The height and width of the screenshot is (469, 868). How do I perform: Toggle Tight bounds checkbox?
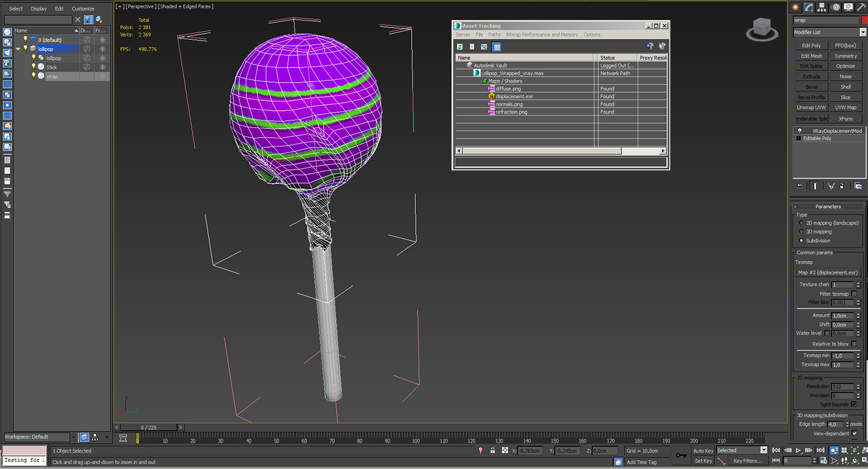point(854,405)
